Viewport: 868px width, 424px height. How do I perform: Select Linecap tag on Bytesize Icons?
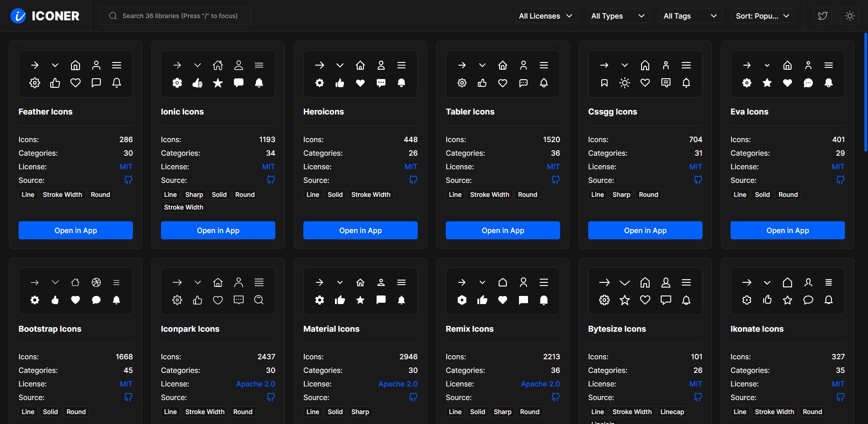coord(672,412)
